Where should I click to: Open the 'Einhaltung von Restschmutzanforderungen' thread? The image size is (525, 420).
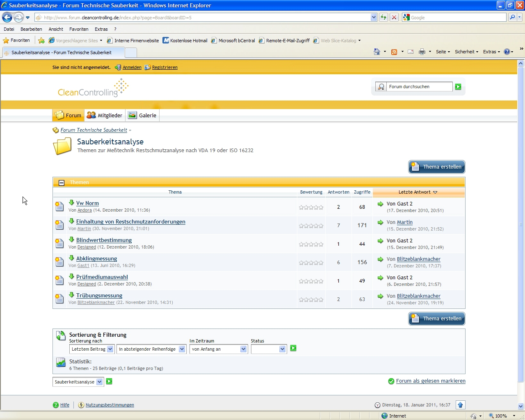pos(131,221)
